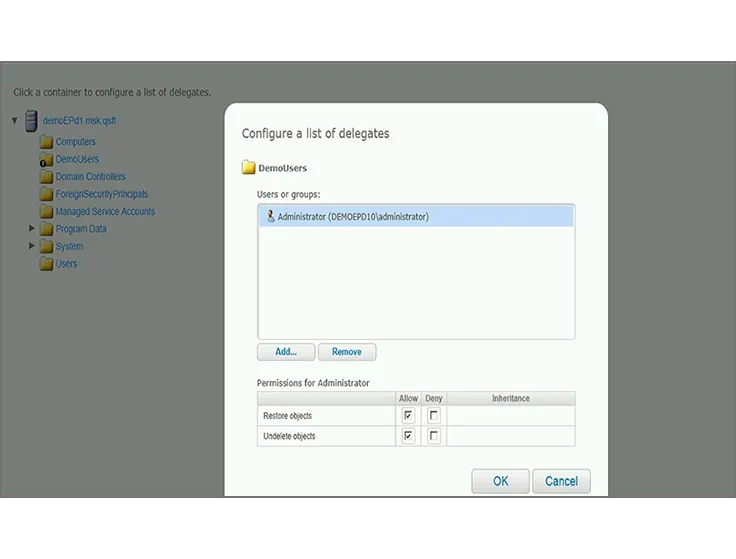Select Administrator (DEMOEPD10\administrator) entry
736x559 pixels.
[416, 216]
